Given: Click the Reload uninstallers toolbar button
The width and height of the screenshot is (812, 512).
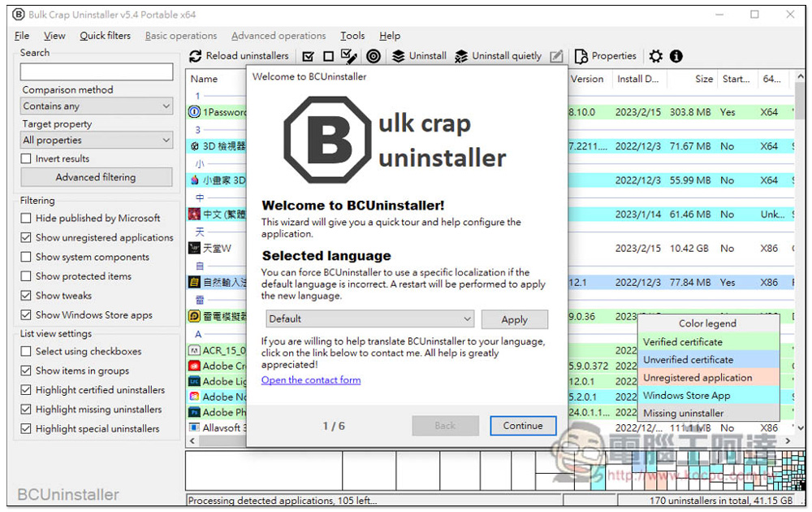Looking at the screenshot, I should pyautogui.click(x=239, y=56).
